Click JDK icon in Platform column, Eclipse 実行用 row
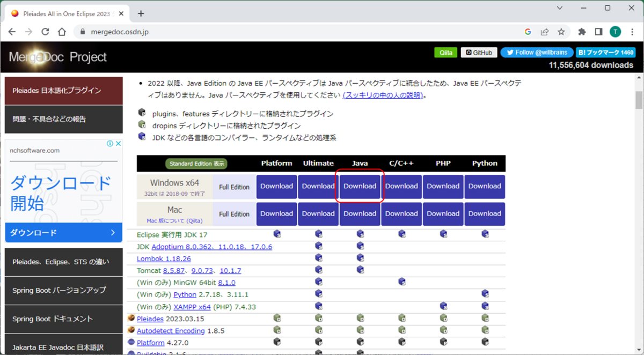Image resolution: width=644 pixels, height=355 pixels. [x=277, y=234]
